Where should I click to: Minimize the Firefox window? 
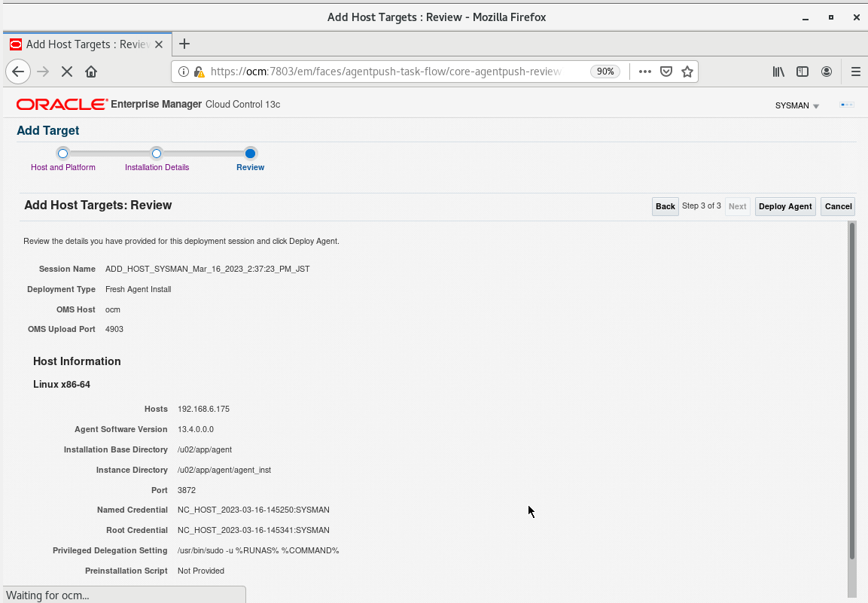coord(806,18)
